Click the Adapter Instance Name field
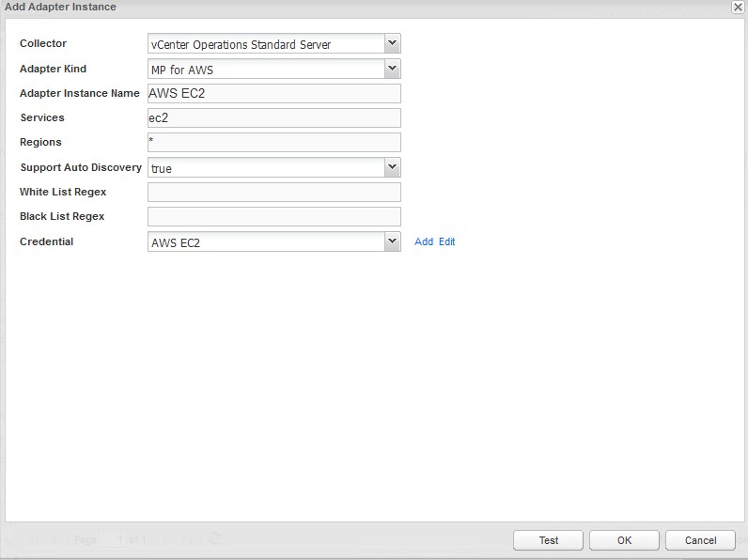 tap(273, 93)
